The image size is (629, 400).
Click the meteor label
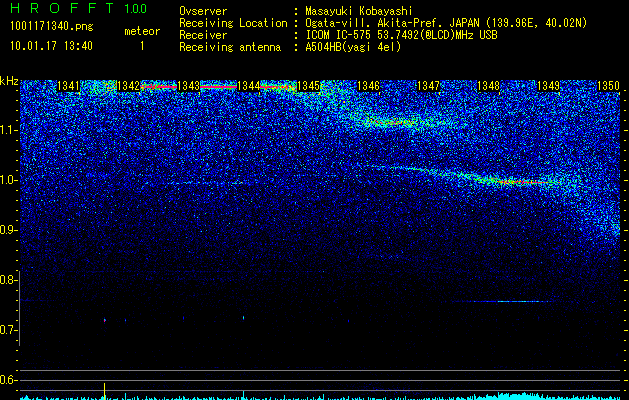coord(142,31)
